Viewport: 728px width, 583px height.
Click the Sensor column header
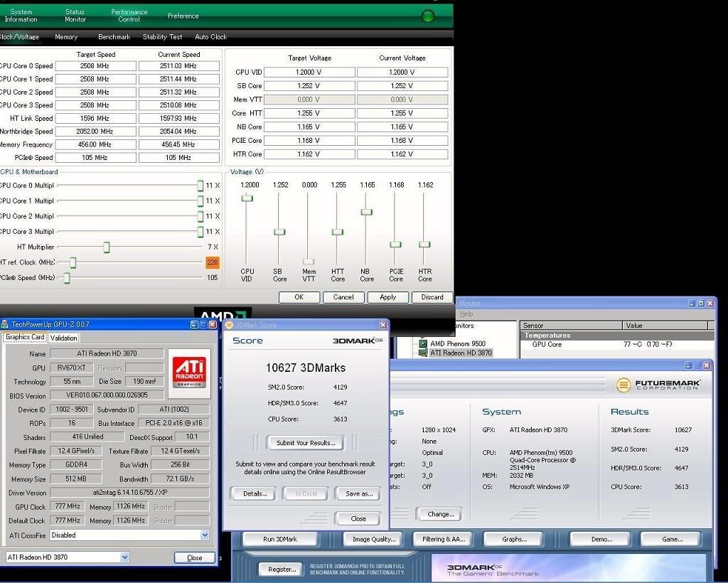[571, 326]
